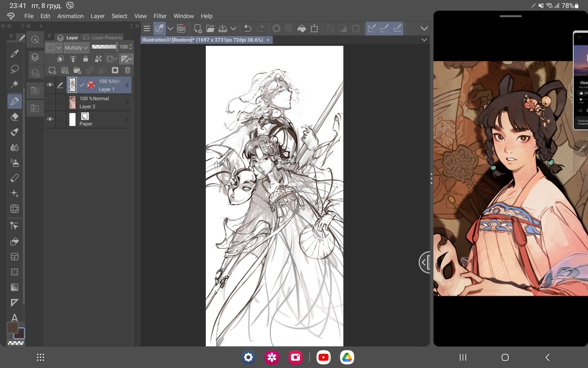This screenshot has height=368, width=588.
Task: Expand dropdown arrow next to touch gesture icon
Action: click(171, 28)
